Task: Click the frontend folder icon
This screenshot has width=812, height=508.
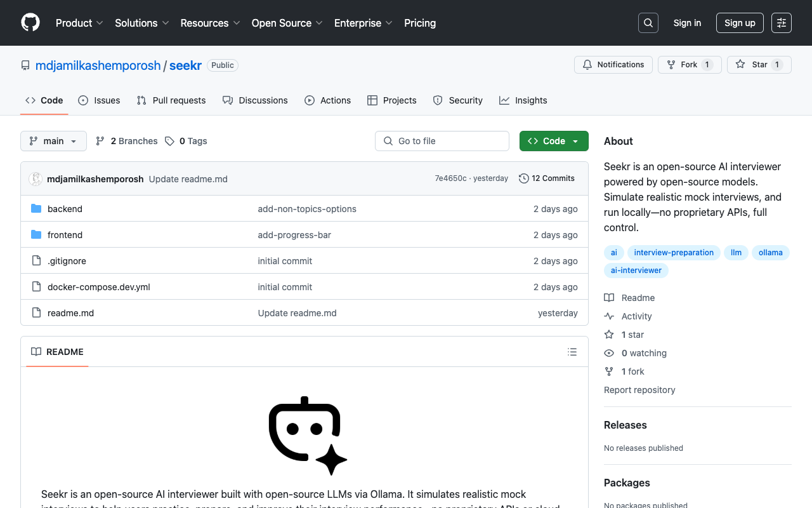Action: 36,235
